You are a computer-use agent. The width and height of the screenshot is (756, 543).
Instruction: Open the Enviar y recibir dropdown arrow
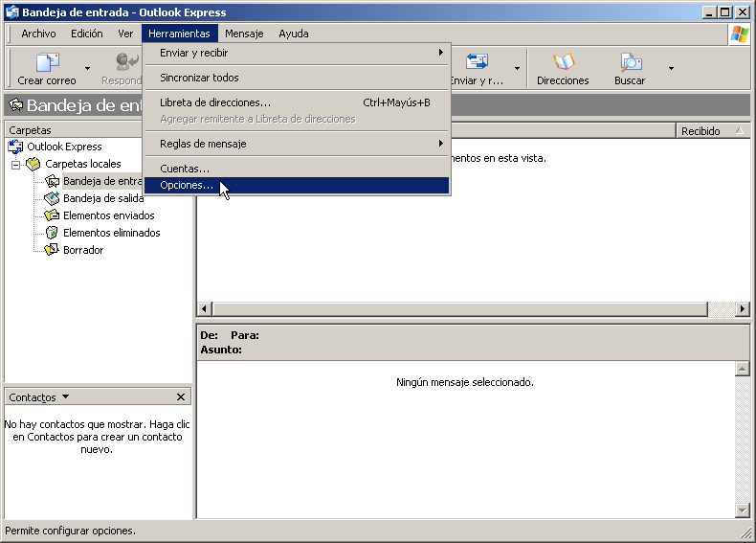pyautogui.click(x=517, y=68)
